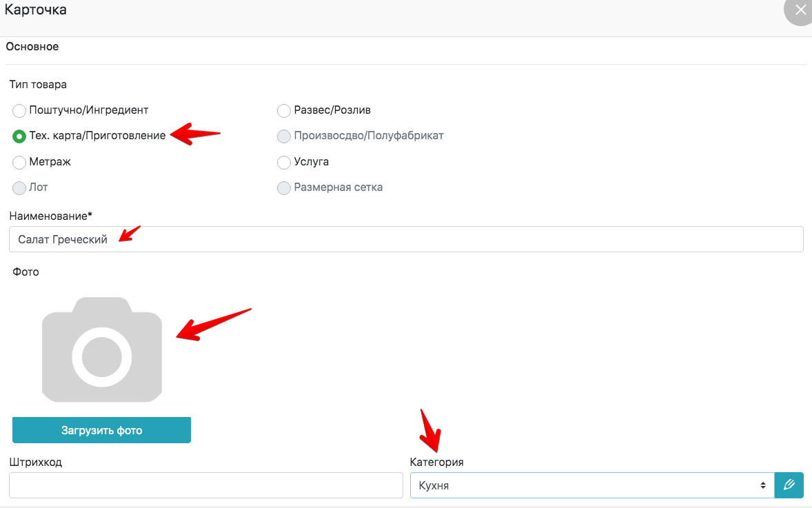
Task: Select Развес/Розлив radio option
Action: coord(283,110)
